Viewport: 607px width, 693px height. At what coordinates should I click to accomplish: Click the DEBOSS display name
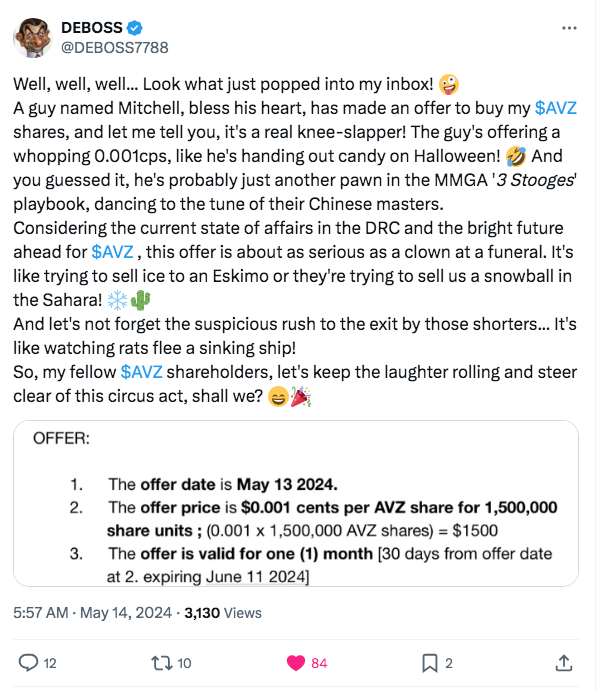tap(92, 27)
